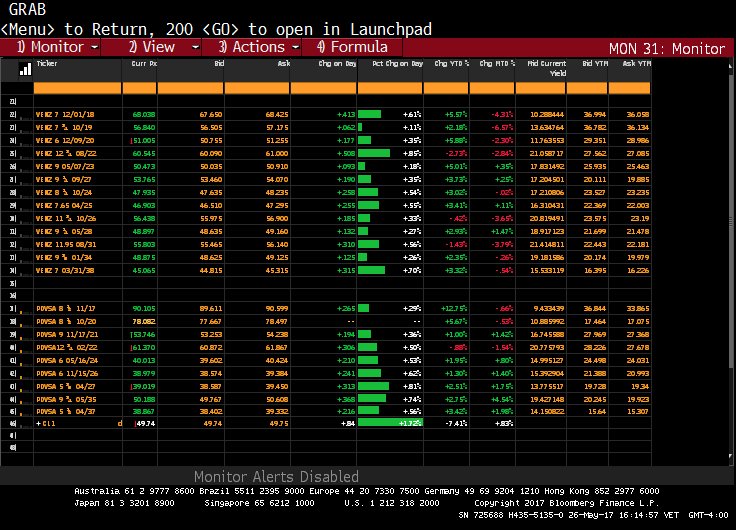Click the MON 31: Monitor title label
Viewport: 736px width, 530px height.
coord(667,48)
